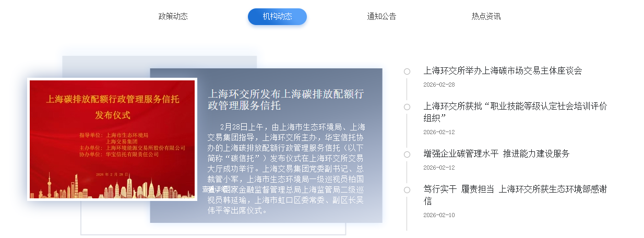
Task: Click the featured article summary starting 2月28日上午
Action: 286,168
